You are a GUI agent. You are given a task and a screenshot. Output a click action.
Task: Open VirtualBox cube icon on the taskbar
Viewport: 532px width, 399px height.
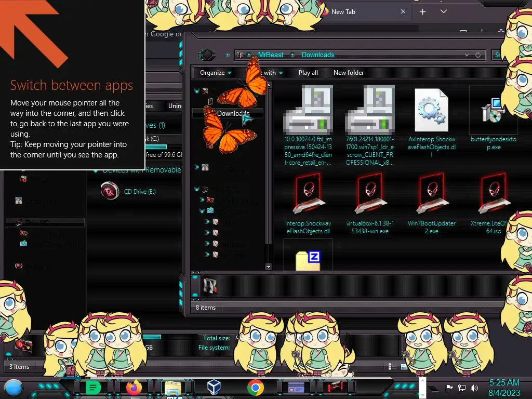point(214,387)
